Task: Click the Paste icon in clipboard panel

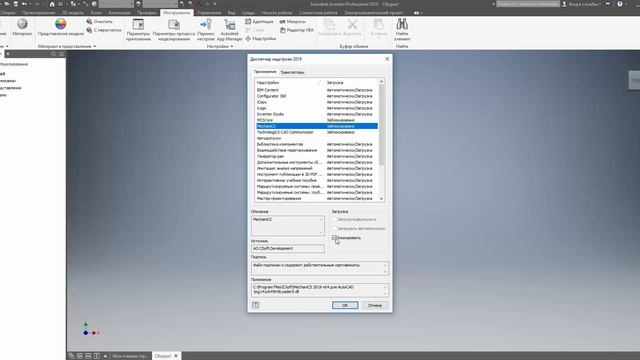Action: click(378, 24)
